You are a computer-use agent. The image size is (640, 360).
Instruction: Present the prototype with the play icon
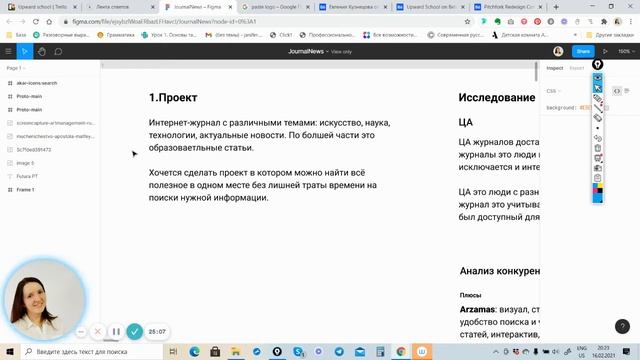(x=605, y=51)
